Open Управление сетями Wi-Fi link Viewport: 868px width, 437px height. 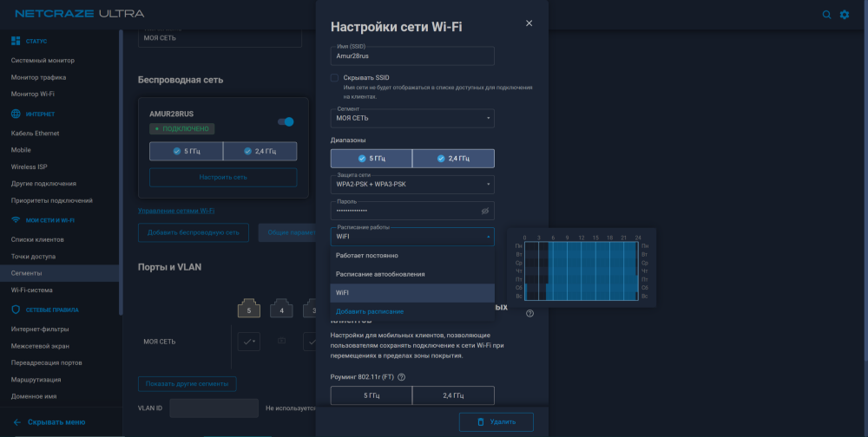pos(176,211)
